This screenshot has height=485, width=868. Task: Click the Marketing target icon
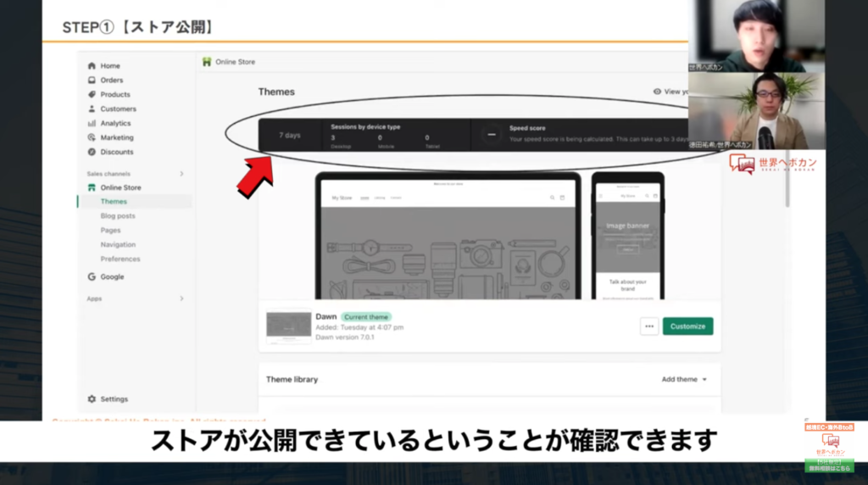(x=92, y=137)
